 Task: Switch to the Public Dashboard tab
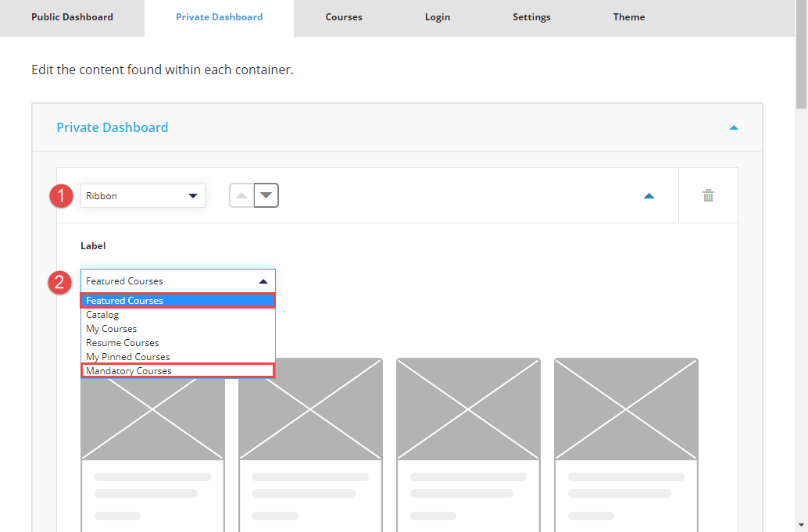72,17
